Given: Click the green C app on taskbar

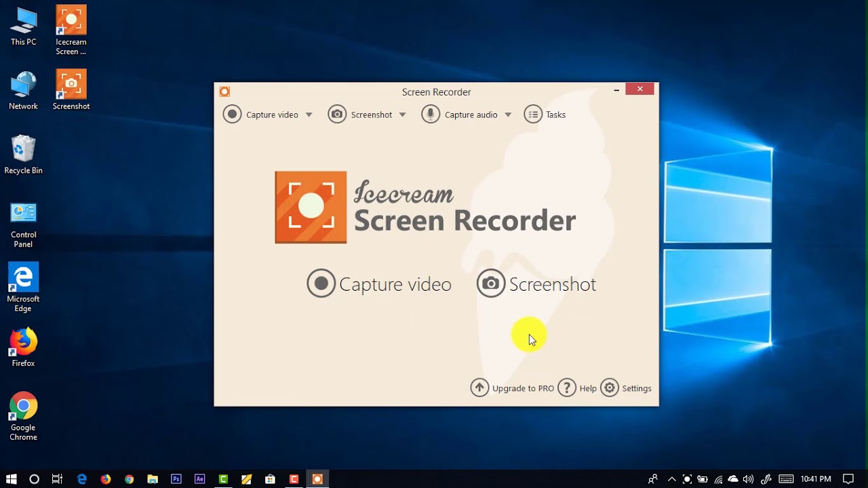Looking at the screenshot, I should point(223,479).
